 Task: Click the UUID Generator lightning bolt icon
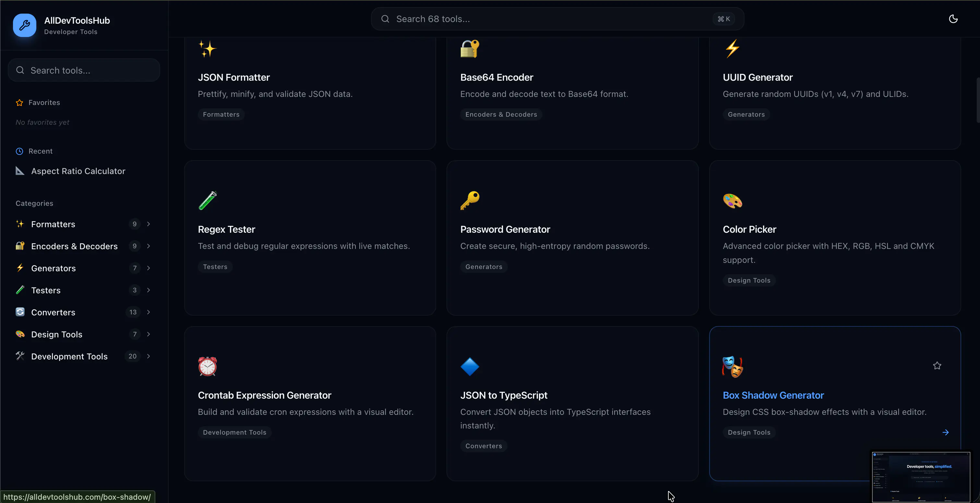click(x=732, y=49)
